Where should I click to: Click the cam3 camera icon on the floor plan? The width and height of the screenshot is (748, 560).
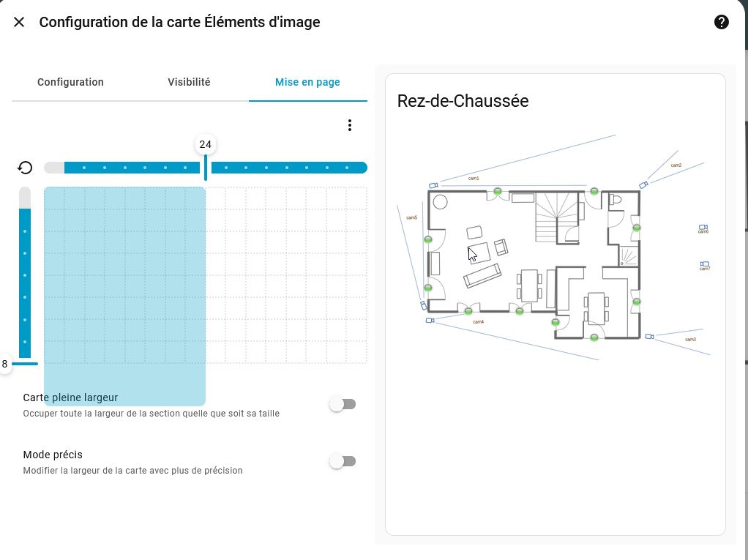[649, 337]
